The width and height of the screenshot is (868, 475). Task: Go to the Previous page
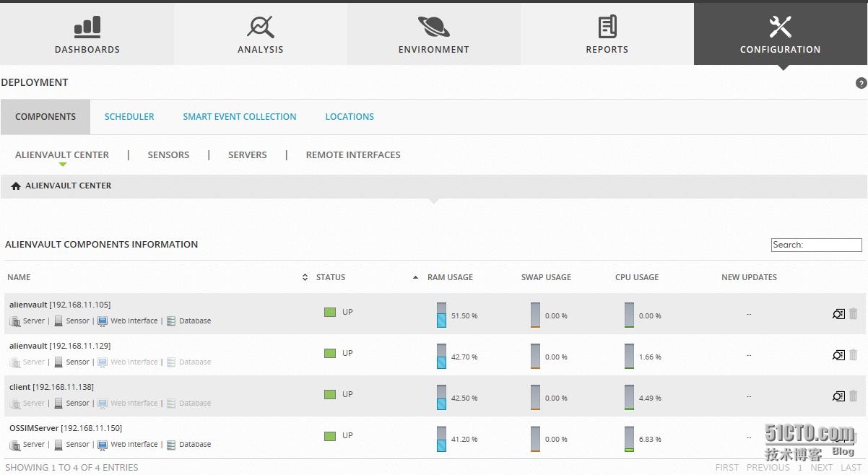pos(768,468)
